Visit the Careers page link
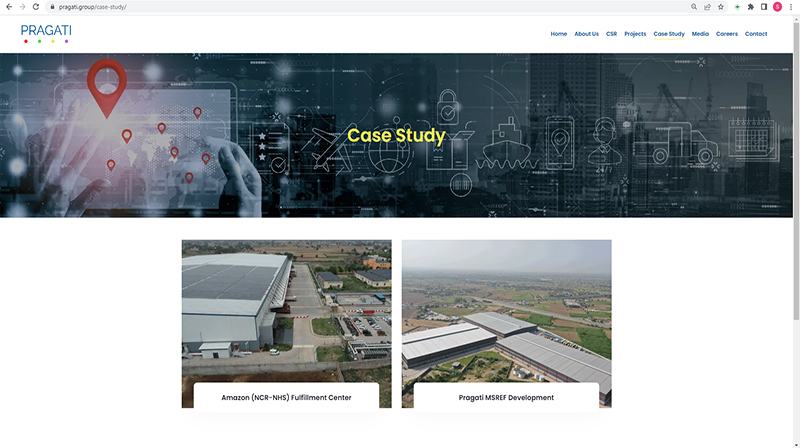This screenshot has width=800, height=448. pos(727,34)
